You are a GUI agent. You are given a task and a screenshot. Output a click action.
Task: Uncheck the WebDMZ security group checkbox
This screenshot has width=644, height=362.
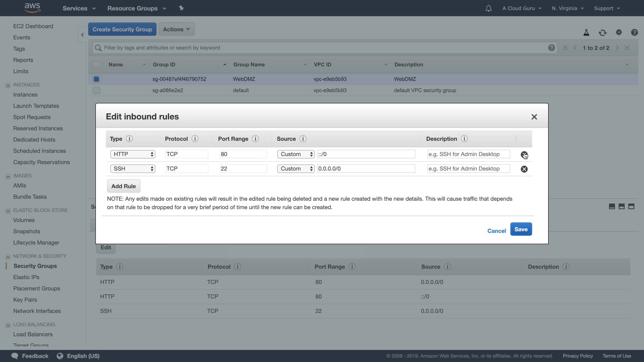click(96, 79)
